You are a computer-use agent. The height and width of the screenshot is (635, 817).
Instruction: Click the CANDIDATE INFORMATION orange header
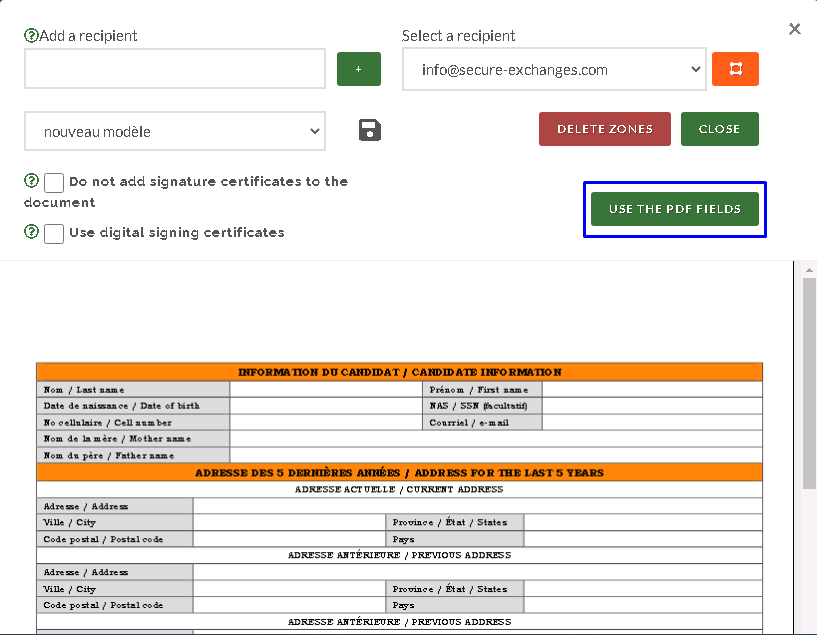tap(400, 372)
